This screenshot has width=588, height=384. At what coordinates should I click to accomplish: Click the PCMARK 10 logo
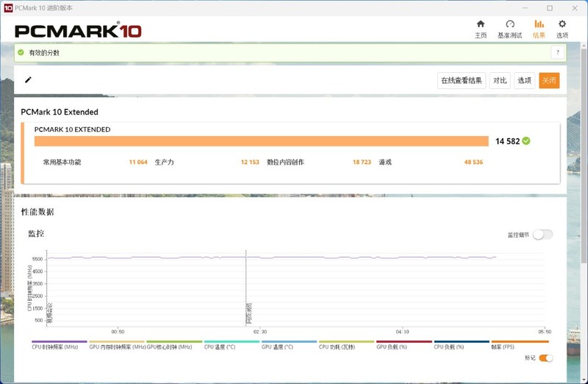click(x=78, y=30)
